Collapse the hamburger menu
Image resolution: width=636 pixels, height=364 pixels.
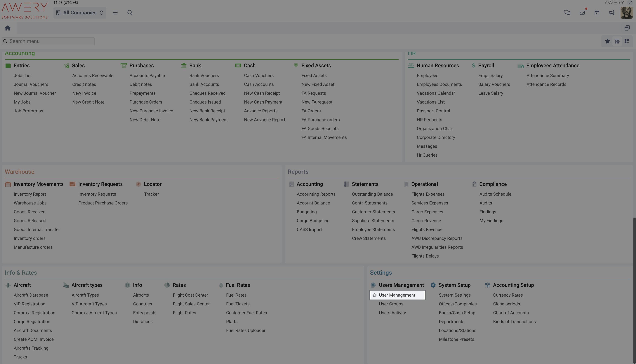tap(115, 13)
